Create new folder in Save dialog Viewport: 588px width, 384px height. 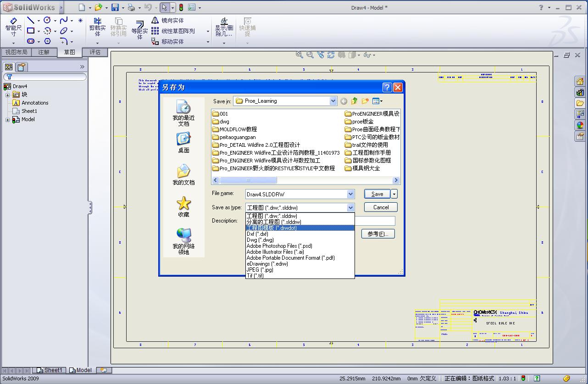(x=365, y=101)
